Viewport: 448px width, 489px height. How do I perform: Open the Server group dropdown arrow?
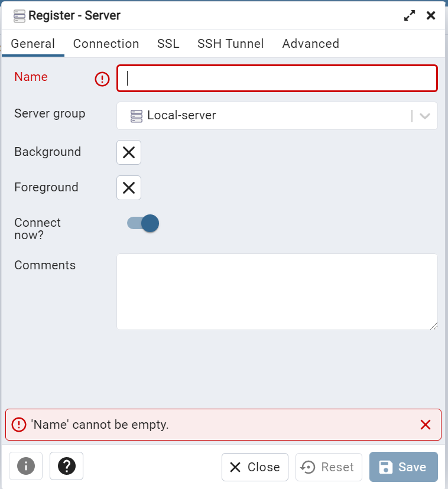pyautogui.click(x=424, y=116)
